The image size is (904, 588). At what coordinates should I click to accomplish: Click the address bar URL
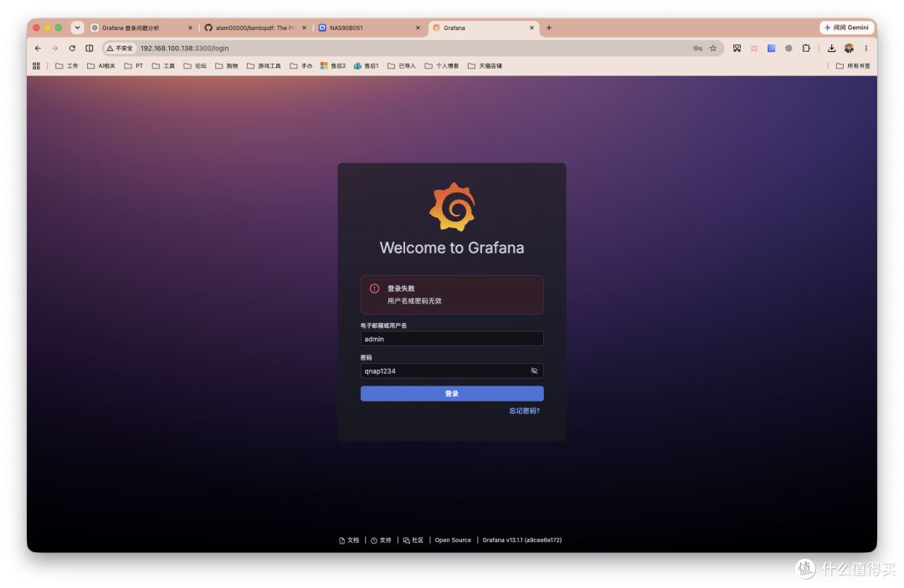click(184, 49)
